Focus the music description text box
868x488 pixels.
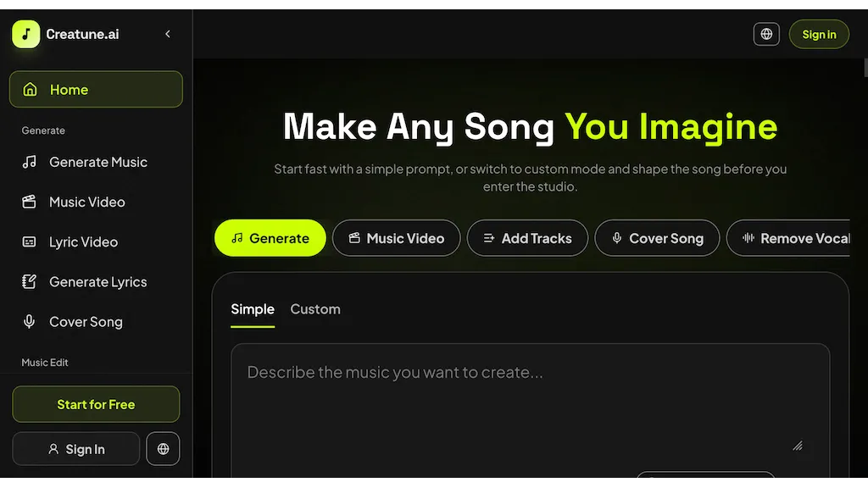pos(531,409)
